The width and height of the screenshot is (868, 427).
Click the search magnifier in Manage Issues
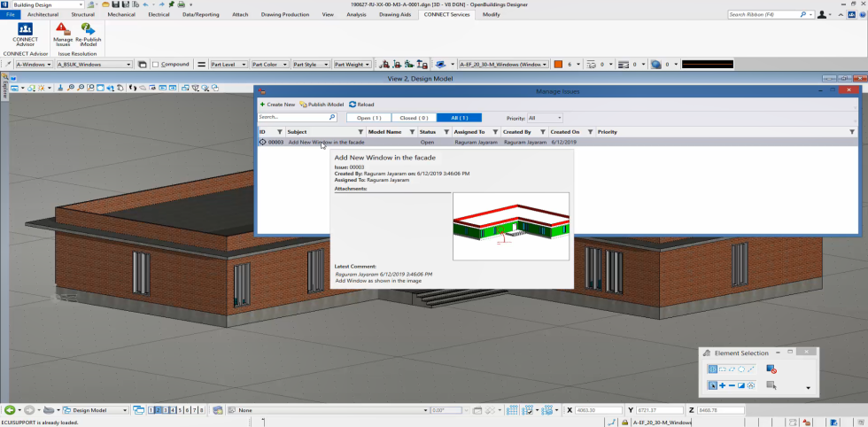[x=332, y=118]
